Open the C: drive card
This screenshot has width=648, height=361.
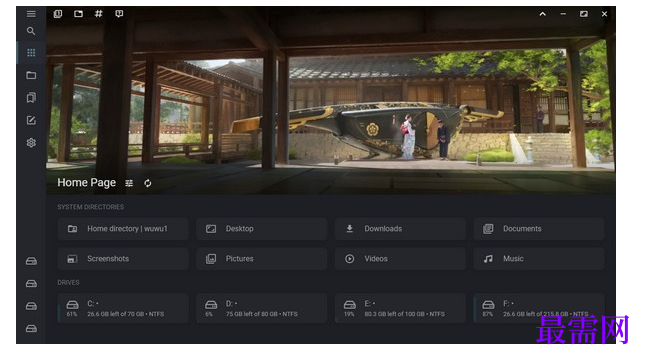click(x=123, y=309)
